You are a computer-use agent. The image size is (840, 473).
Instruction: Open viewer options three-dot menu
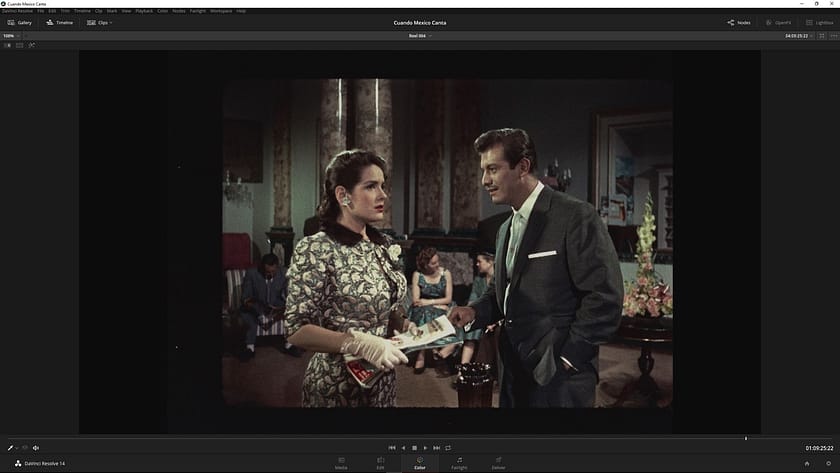coord(834,36)
